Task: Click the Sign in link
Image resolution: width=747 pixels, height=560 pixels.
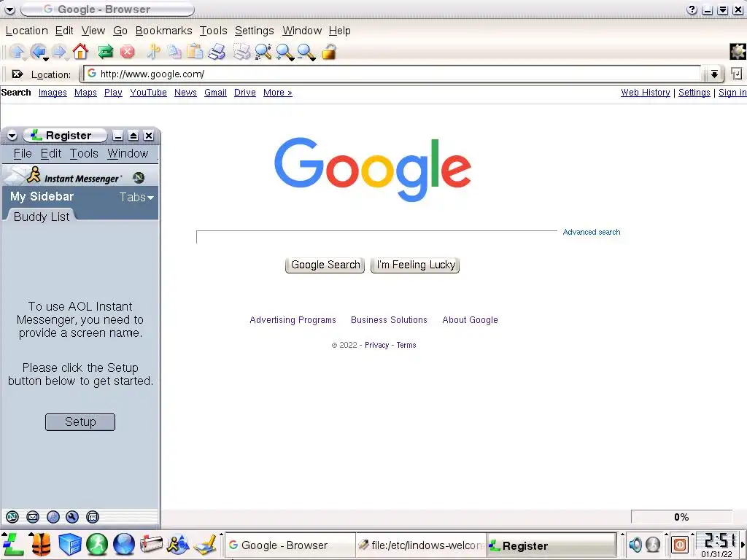Action: [x=732, y=93]
